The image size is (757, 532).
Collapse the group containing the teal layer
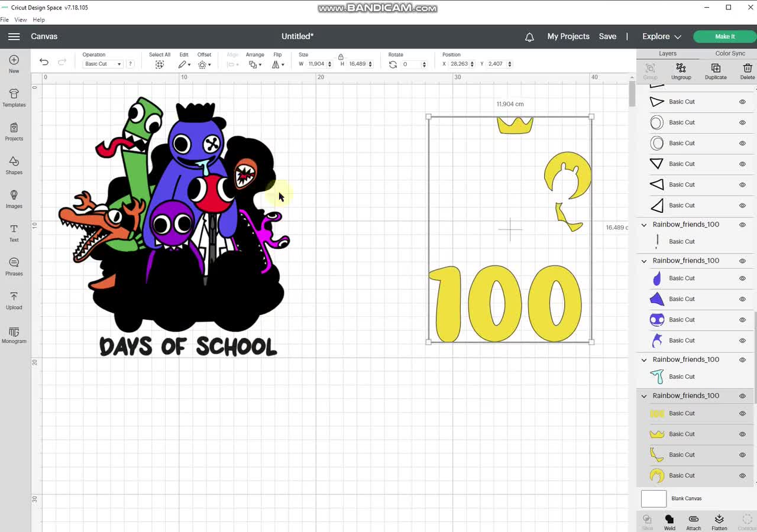coord(644,360)
